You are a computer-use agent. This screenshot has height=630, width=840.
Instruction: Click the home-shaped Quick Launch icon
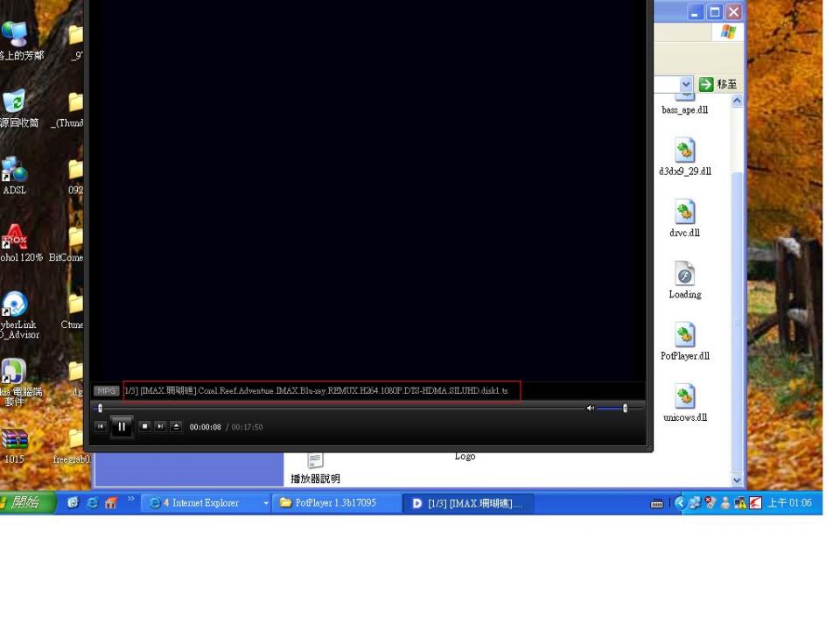pyautogui.click(x=111, y=502)
